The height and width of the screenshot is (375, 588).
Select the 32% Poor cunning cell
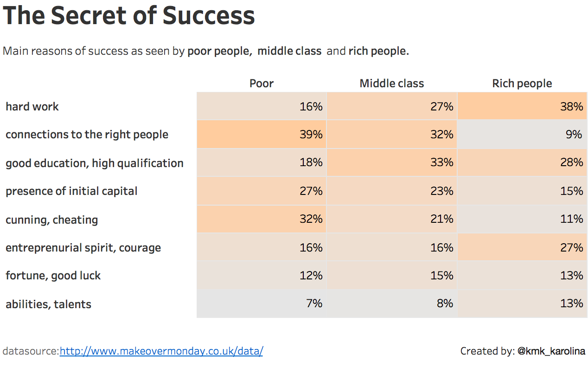(x=262, y=219)
